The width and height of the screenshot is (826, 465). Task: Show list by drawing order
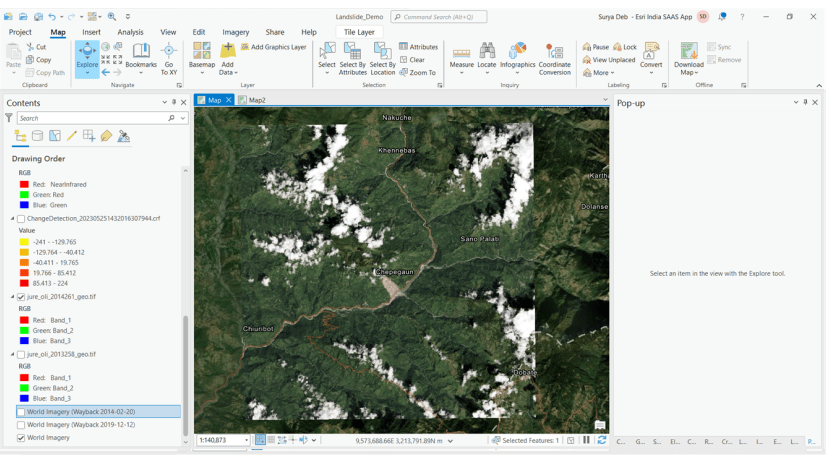20,136
